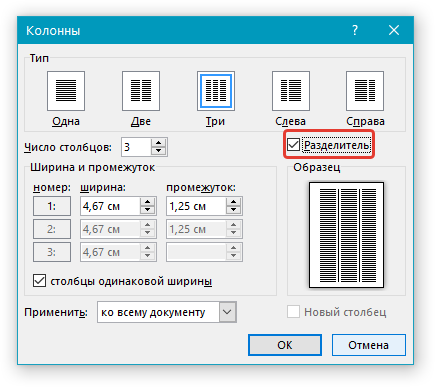435x387 pixels.
Task: Decrease Число столбцов with down arrow
Action: coord(159,151)
